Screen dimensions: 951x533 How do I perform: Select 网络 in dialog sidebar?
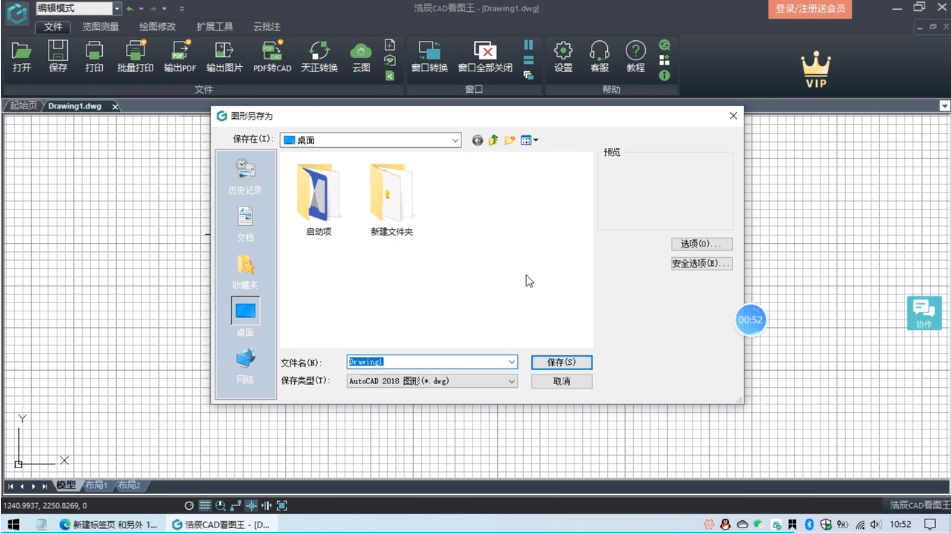245,366
